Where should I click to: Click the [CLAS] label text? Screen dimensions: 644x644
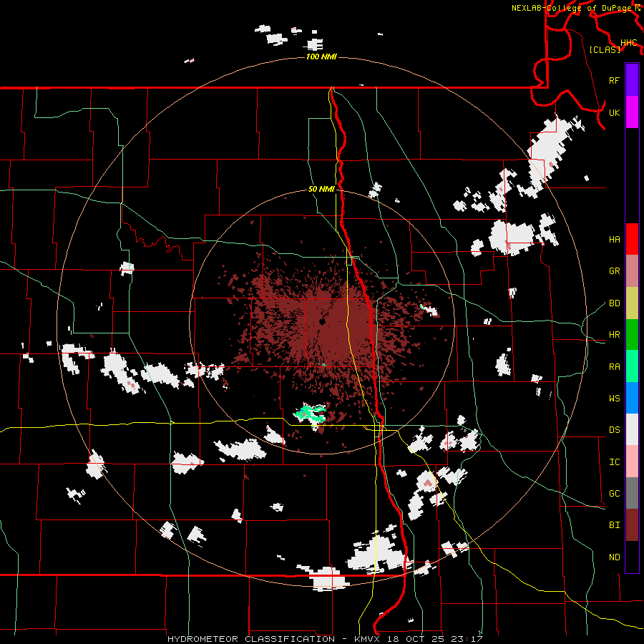(x=605, y=49)
